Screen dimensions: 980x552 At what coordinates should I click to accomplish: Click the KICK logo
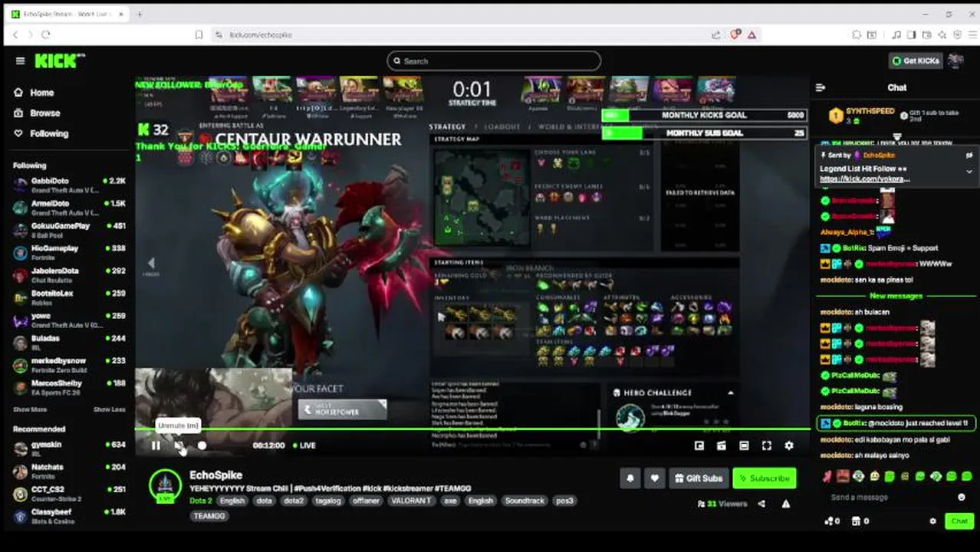pyautogui.click(x=60, y=61)
